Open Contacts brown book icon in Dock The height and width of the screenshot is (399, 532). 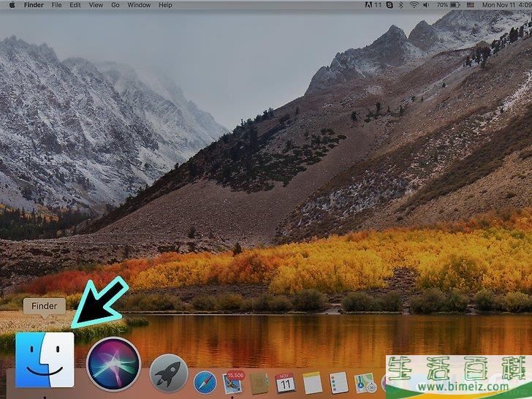(259, 383)
